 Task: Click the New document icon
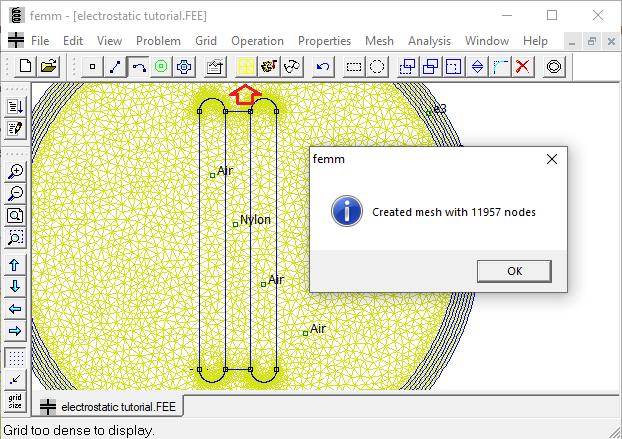click(25, 66)
